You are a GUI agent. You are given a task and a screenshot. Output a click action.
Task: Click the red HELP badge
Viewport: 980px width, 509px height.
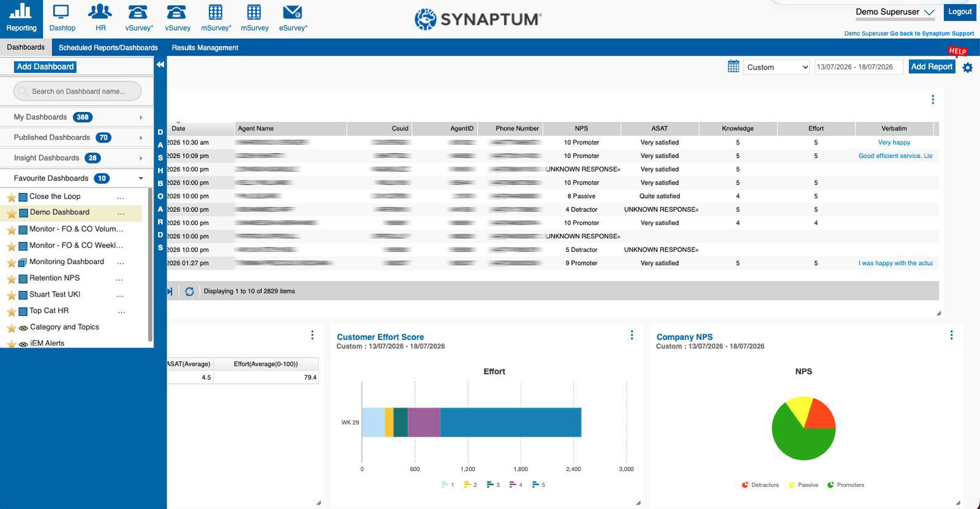click(957, 51)
